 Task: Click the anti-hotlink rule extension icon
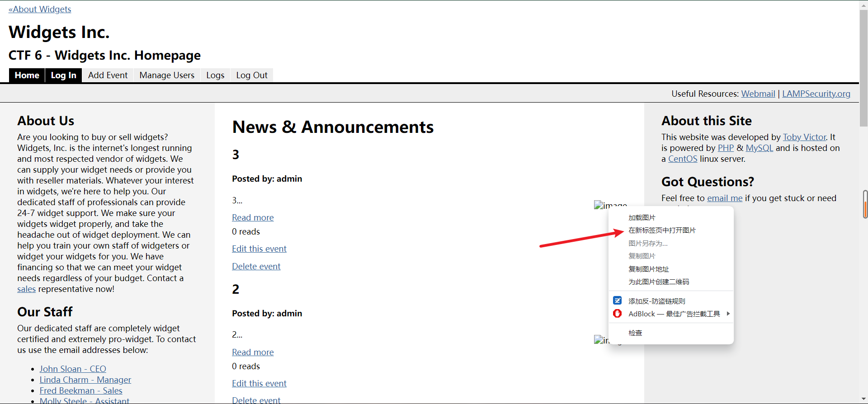click(x=617, y=301)
